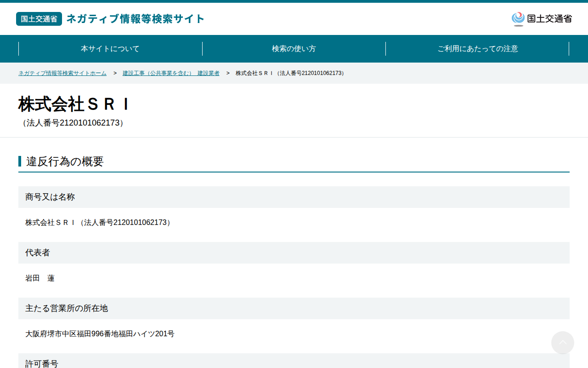The image size is (588, 368).
Task: Click the 許可番号 row header
Action: (x=294, y=361)
